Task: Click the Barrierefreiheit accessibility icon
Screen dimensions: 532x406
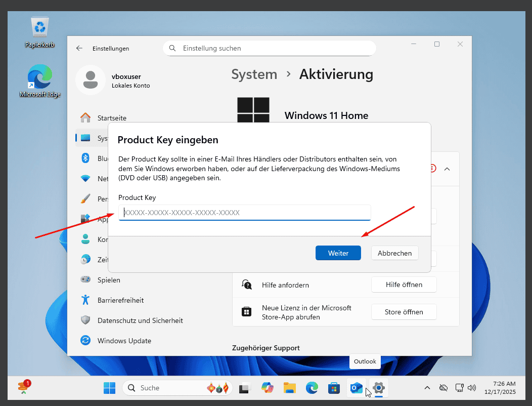Action: tap(85, 300)
